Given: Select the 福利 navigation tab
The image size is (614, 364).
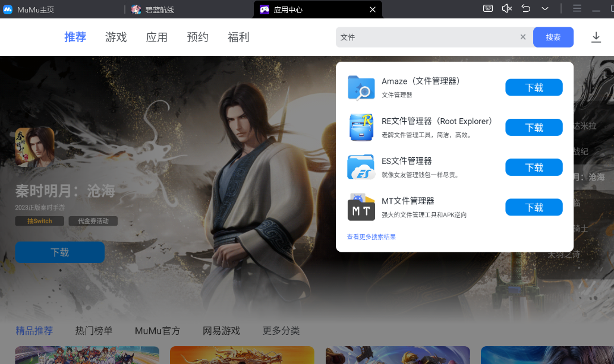Looking at the screenshot, I should (238, 37).
